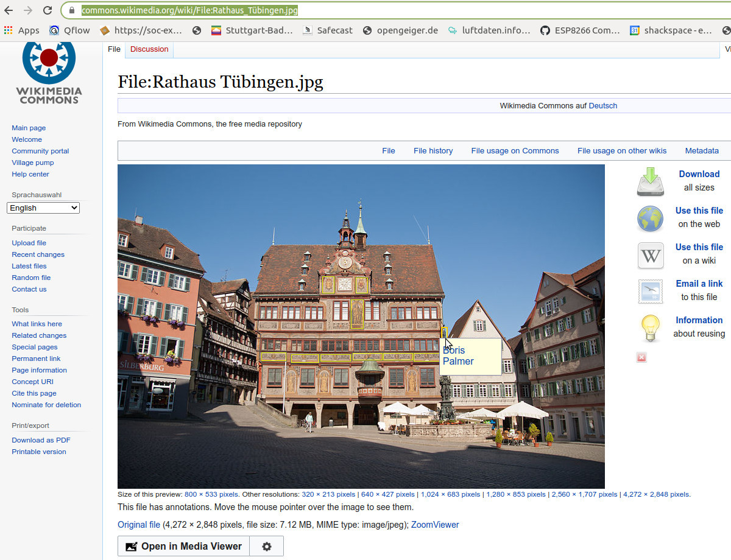Click the Wikimedia Commons logo
731x560 pixels.
tap(49, 72)
